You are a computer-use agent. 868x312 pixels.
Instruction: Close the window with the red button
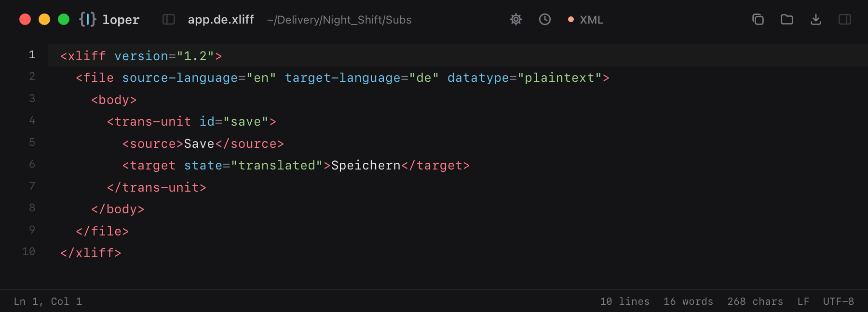tap(25, 19)
